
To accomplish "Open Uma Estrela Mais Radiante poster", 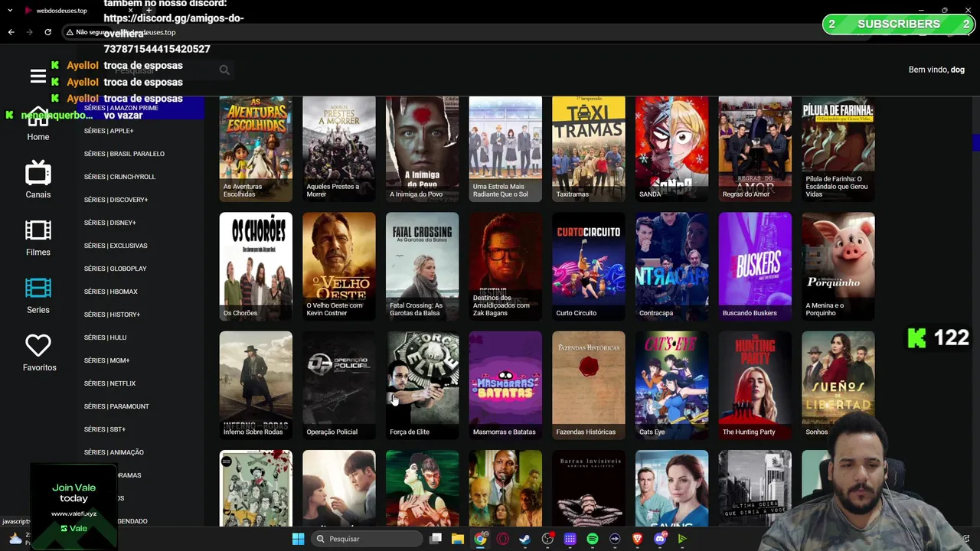I will [x=505, y=148].
